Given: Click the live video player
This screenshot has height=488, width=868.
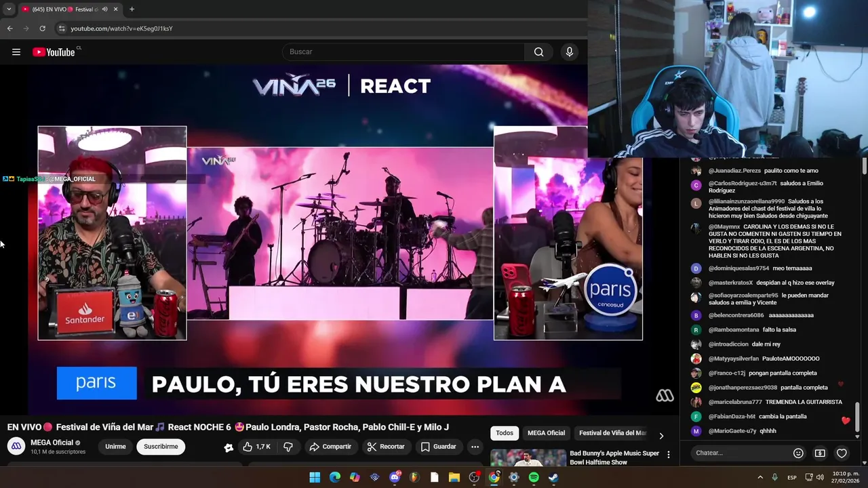Looking at the screenshot, I should coord(340,239).
